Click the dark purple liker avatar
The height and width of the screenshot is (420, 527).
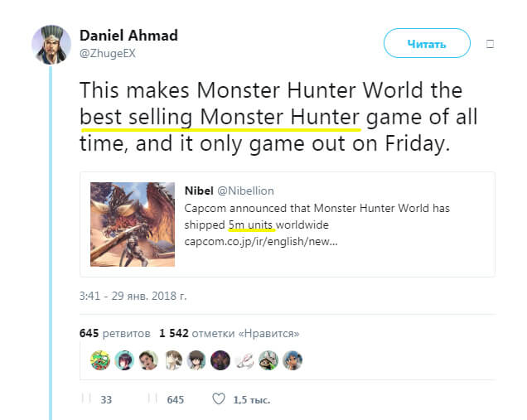pyautogui.click(x=220, y=360)
